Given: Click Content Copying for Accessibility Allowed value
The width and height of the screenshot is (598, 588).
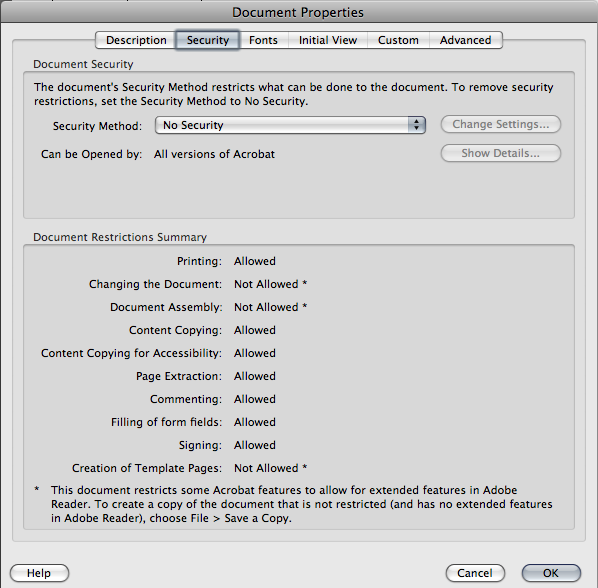Looking at the screenshot, I should 255,353.
